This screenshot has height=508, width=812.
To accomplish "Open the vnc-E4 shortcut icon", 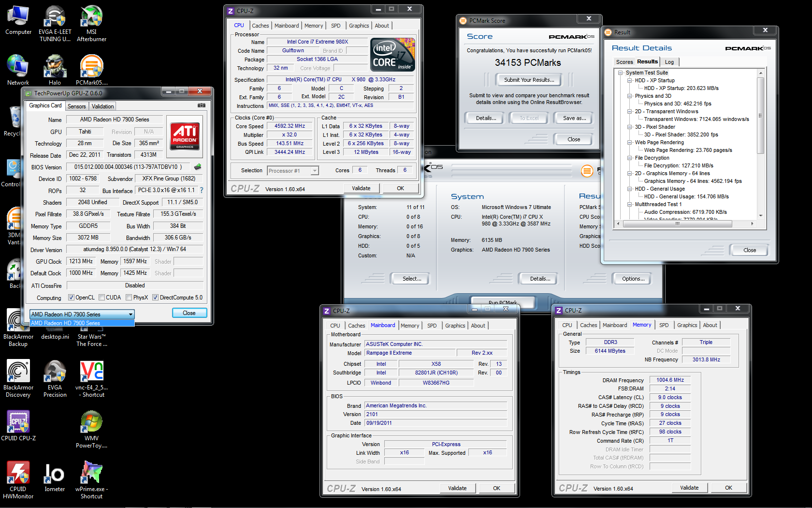I will pyautogui.click(x=91, y=378).
